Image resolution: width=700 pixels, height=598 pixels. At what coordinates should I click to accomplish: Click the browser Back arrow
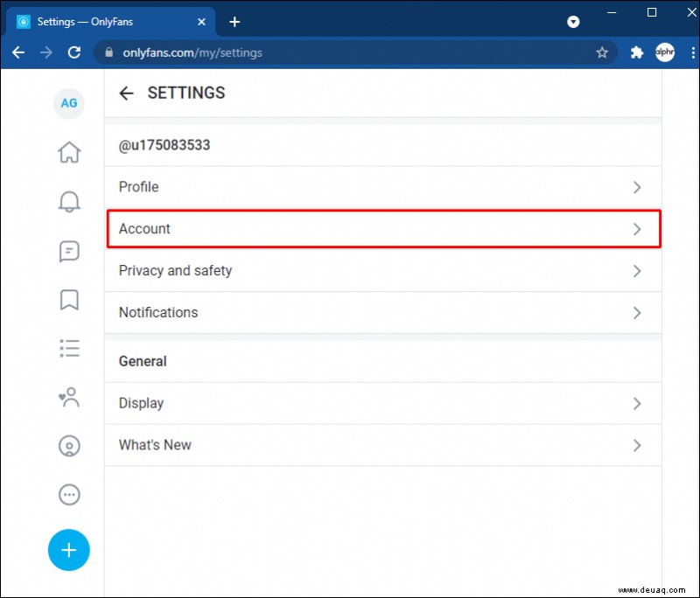pos(18,52)
